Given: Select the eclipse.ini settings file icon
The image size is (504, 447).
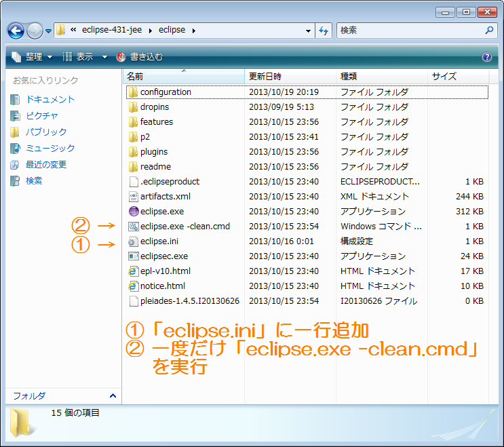Looking at the screenshot, I should coord(133,241).
